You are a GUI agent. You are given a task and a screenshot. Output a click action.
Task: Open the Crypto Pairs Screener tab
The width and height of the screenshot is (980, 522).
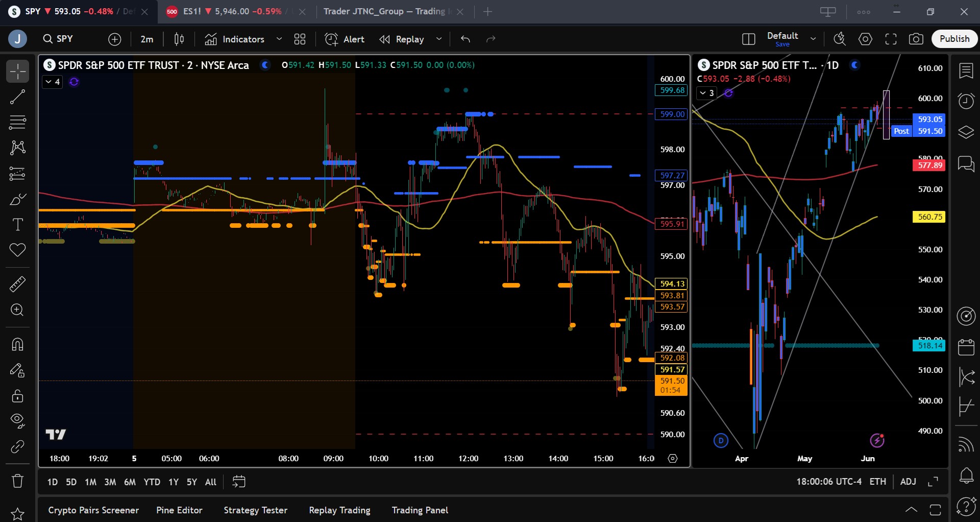pos(93,510)
